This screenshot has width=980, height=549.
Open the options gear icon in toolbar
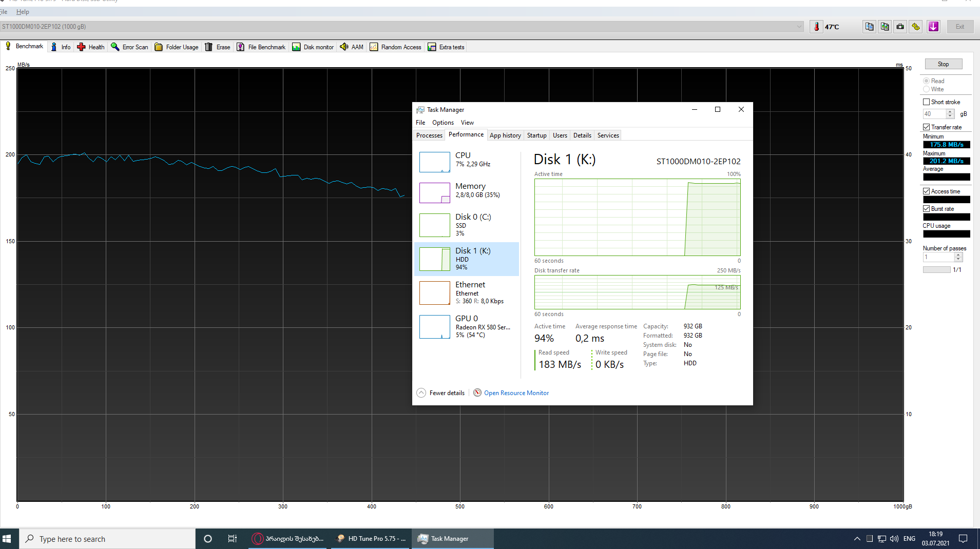[x=916, y=27]
